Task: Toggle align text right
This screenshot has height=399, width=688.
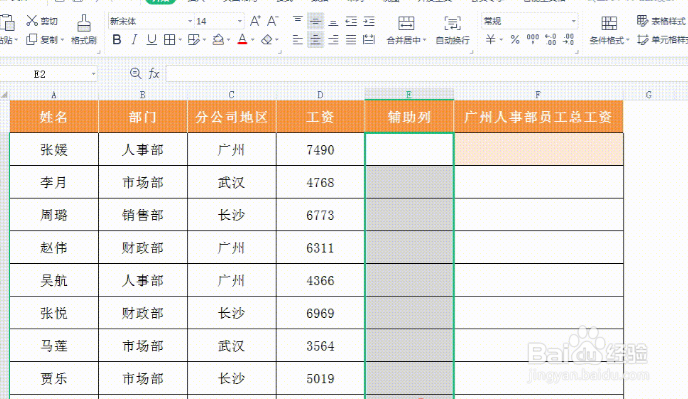Action: 333,40
